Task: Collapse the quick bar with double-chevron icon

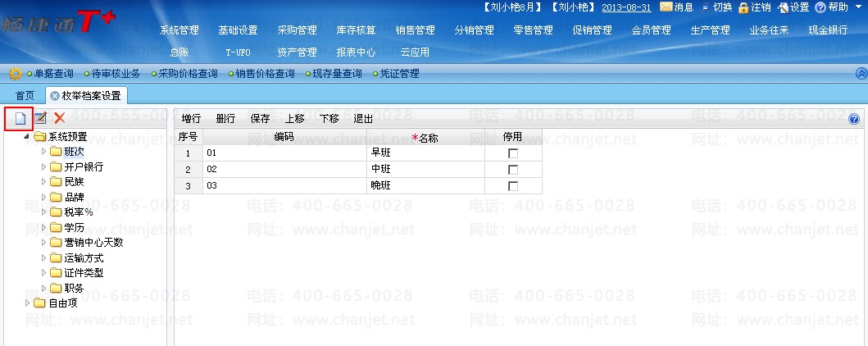Action: click(861, 74)
